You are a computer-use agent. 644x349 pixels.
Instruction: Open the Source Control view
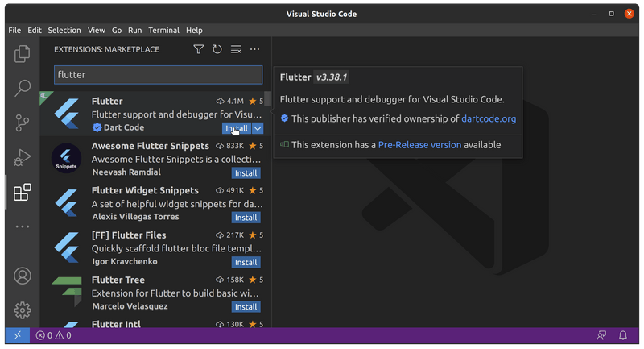click(x=23, y=123)
